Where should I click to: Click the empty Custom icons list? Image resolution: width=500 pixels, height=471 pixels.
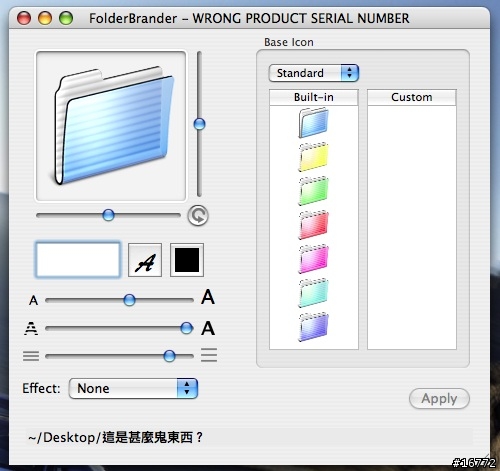tap(412, 228)
